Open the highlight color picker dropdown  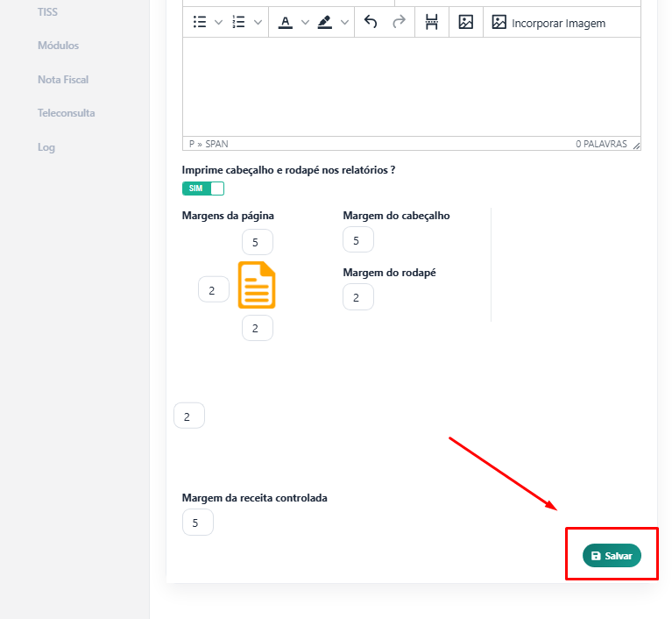(x=345, y=23)
